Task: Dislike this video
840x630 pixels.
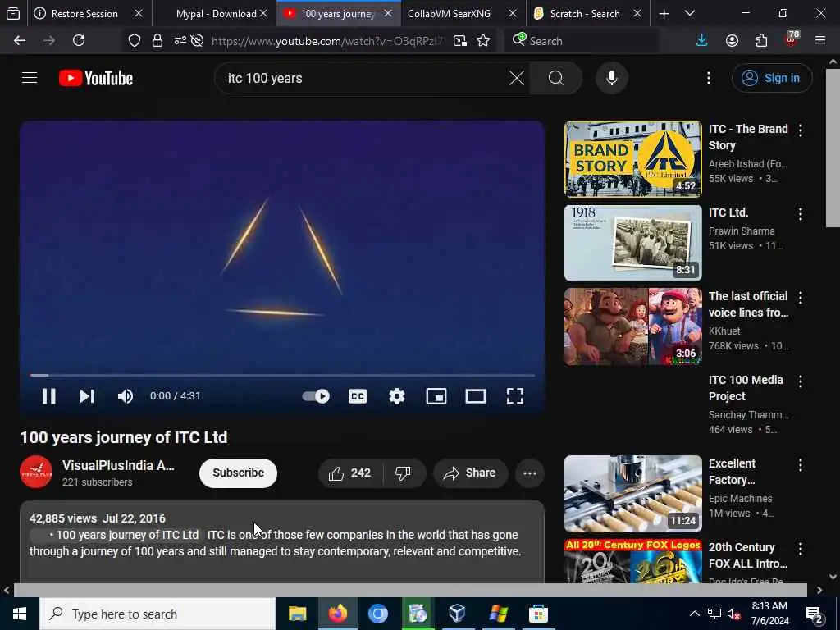Action: (403, 473)
